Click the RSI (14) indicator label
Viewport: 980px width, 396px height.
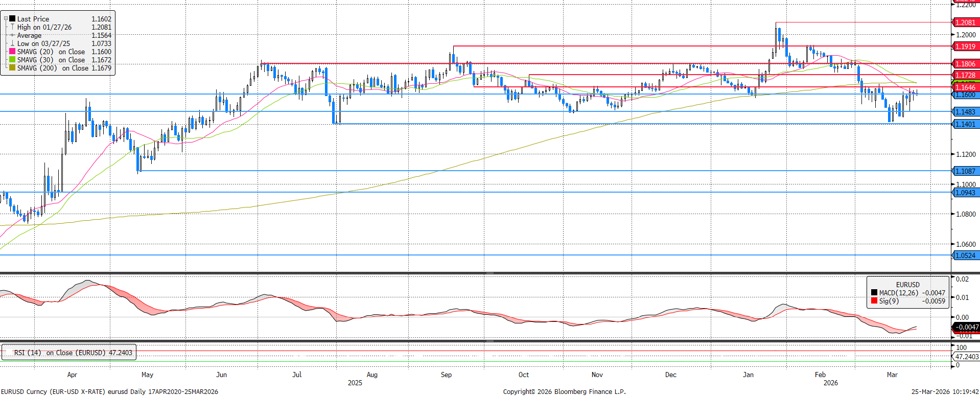pyautogui.click(x=28, y=353)
